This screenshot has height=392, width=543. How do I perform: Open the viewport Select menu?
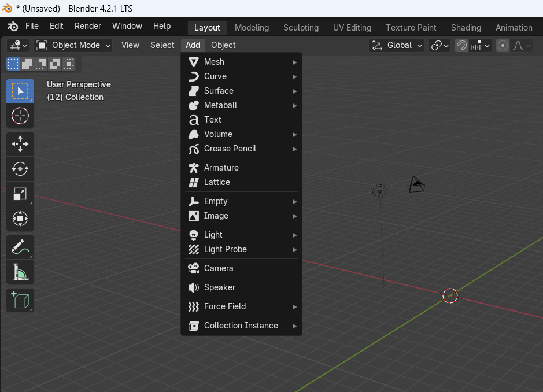click(162, 45)
